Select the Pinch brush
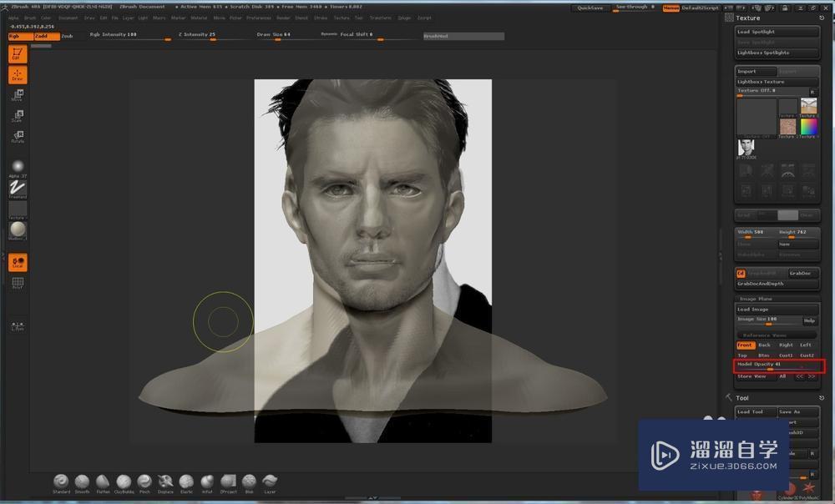Image resolution: width=835 pixels, height=504 pixels. click(144, 484)
